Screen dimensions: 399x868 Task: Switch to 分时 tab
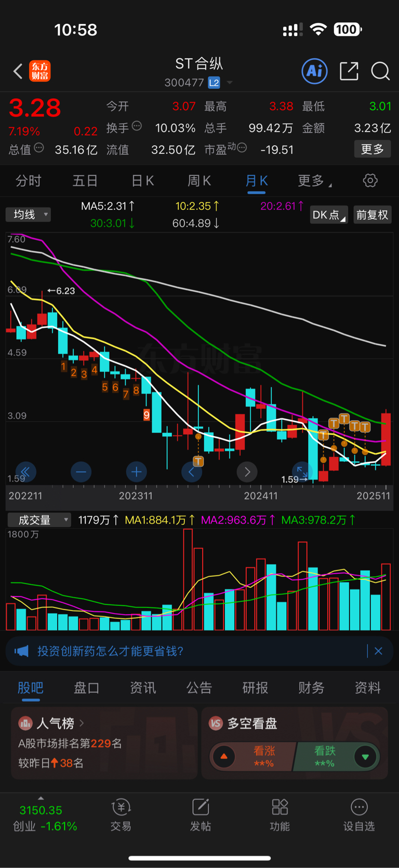pos(28,180)
